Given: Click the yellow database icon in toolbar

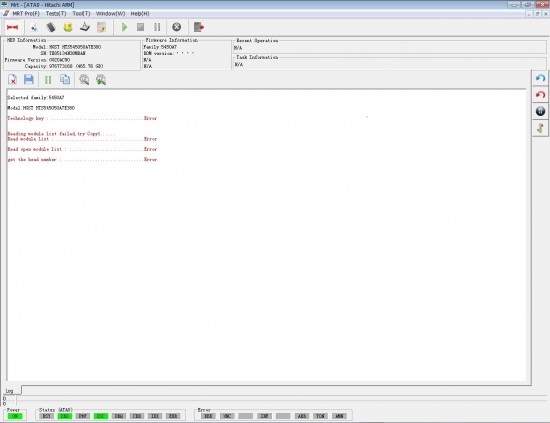Looking at the screenshot, I should point(68,27).
